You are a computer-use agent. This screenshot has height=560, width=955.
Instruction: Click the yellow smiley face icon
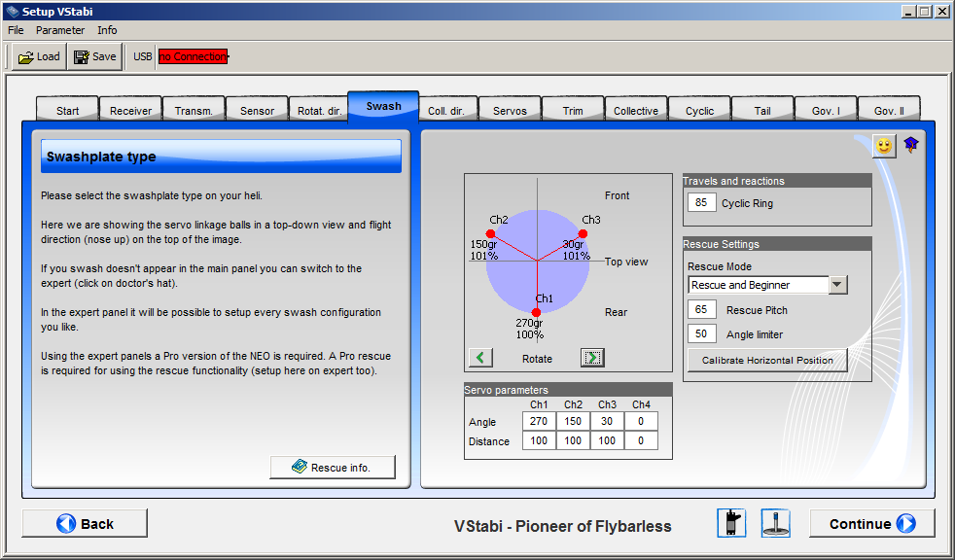(884, 146)
